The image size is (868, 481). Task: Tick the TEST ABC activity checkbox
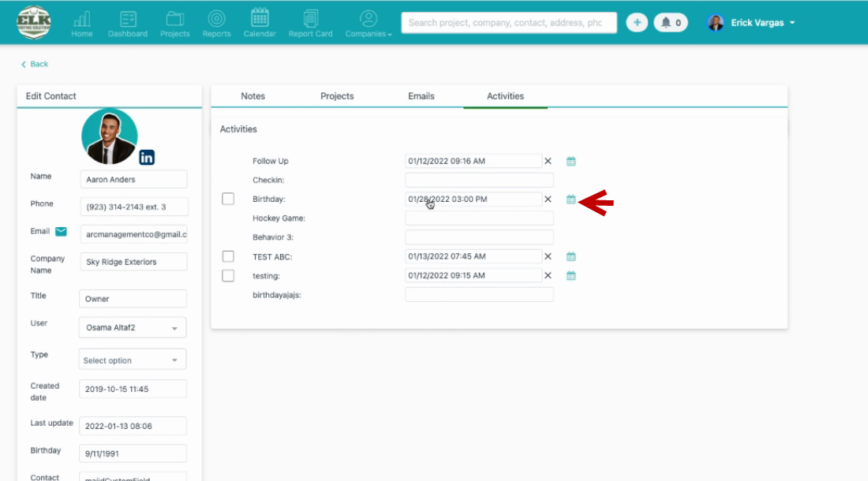coord(228,256)
